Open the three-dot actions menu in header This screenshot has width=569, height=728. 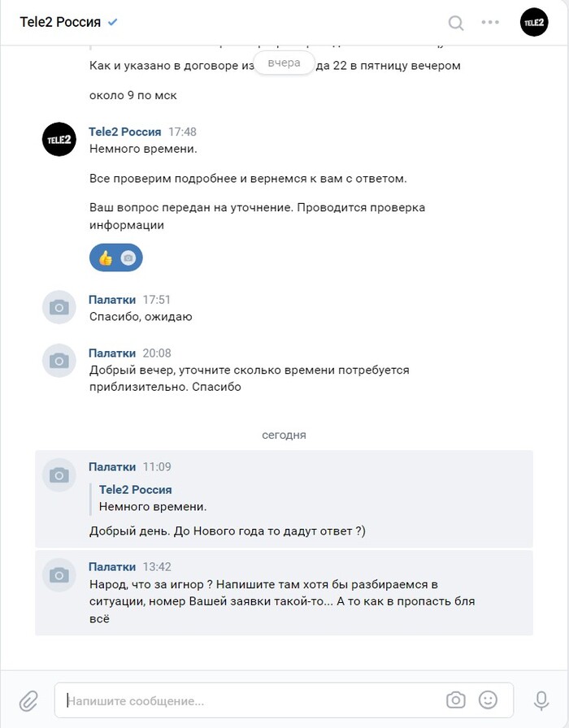coord(490,22)
